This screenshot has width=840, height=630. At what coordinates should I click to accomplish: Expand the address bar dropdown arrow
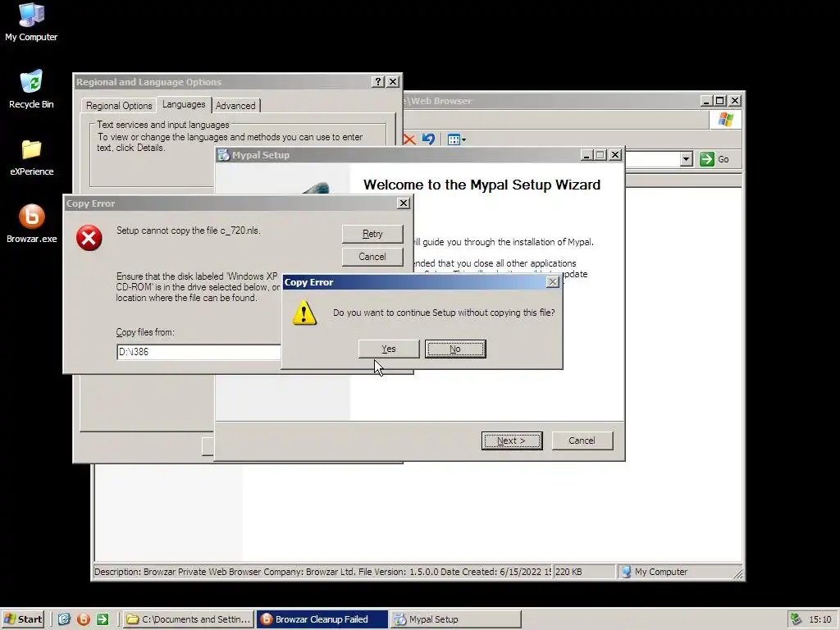[x=687, y=159]
